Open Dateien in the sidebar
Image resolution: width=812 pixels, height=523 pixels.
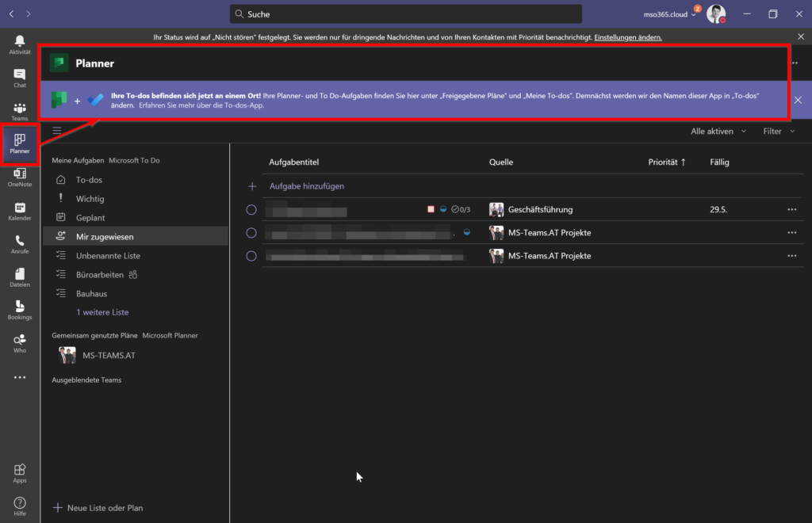pos(20,277)
